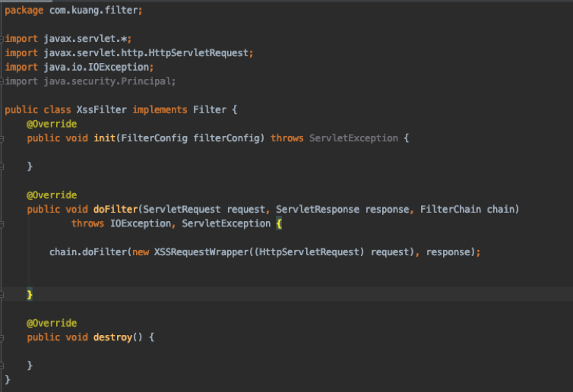The width and height of the screenshot is (573, 392).
Task: Click the @Override annotation above doFilter
Action: pos(52,195)
